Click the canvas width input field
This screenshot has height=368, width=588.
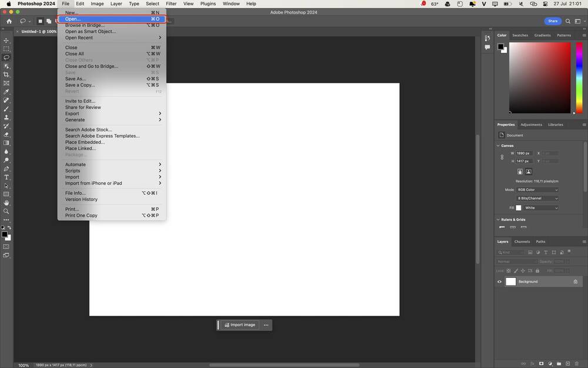(524, 153)
